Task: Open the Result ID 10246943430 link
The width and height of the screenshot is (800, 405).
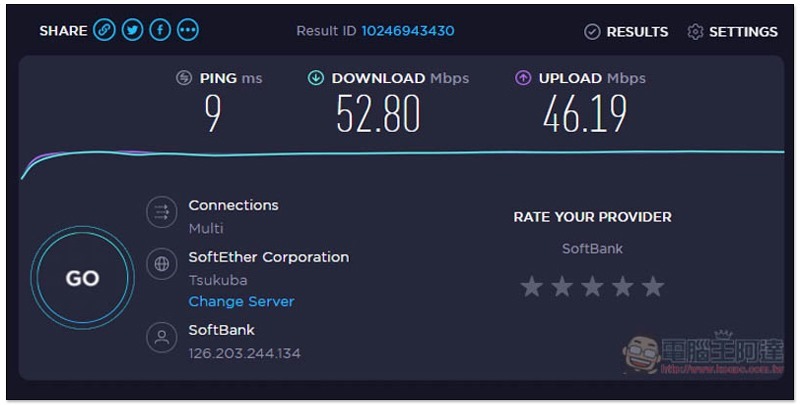Action: pyautogui.click(x=408, y=31)
